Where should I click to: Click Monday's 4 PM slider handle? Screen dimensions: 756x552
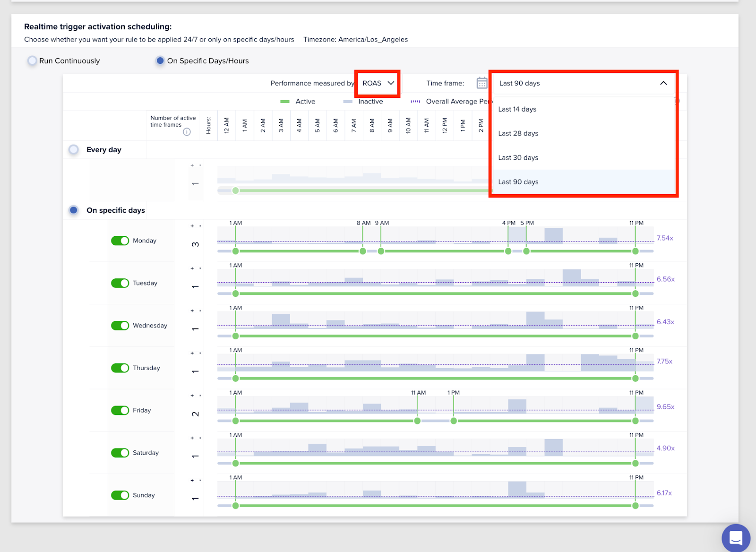(508, 251)
